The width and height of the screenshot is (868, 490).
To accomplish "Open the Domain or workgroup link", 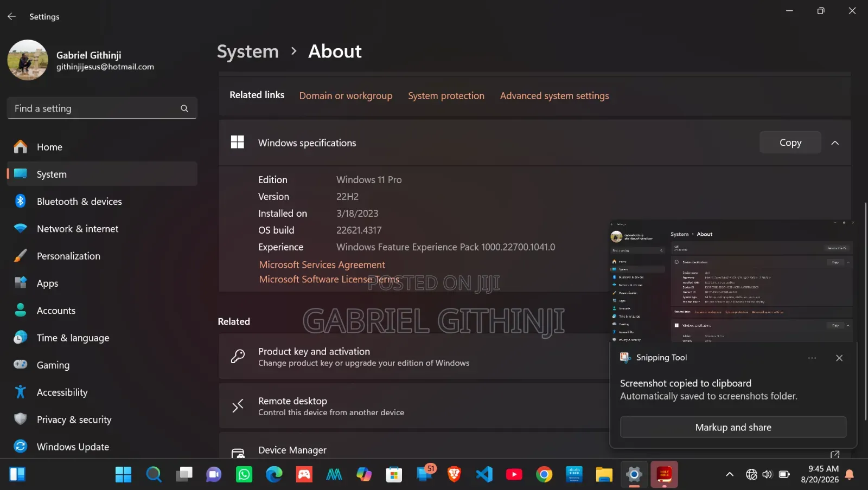I will pyautogui.click(x=346, y=96).
